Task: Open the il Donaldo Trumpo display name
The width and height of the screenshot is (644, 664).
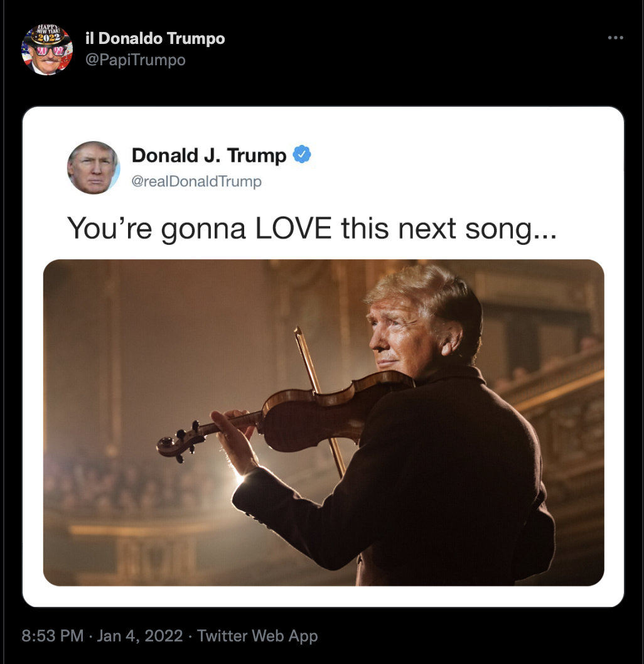Action: 155,38
